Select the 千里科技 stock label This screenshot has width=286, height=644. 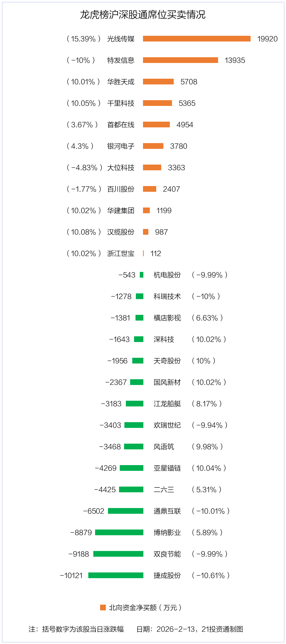121,103
